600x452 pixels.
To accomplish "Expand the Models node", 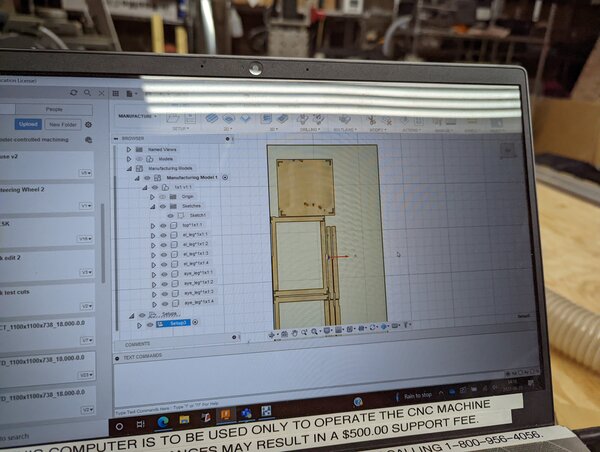I will (x=129, y=159).
